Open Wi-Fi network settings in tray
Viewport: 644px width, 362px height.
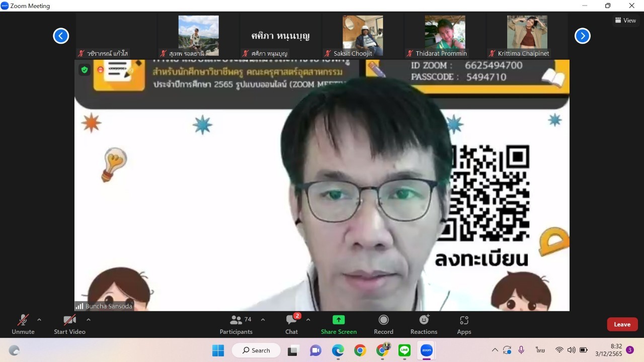point(559,350)
